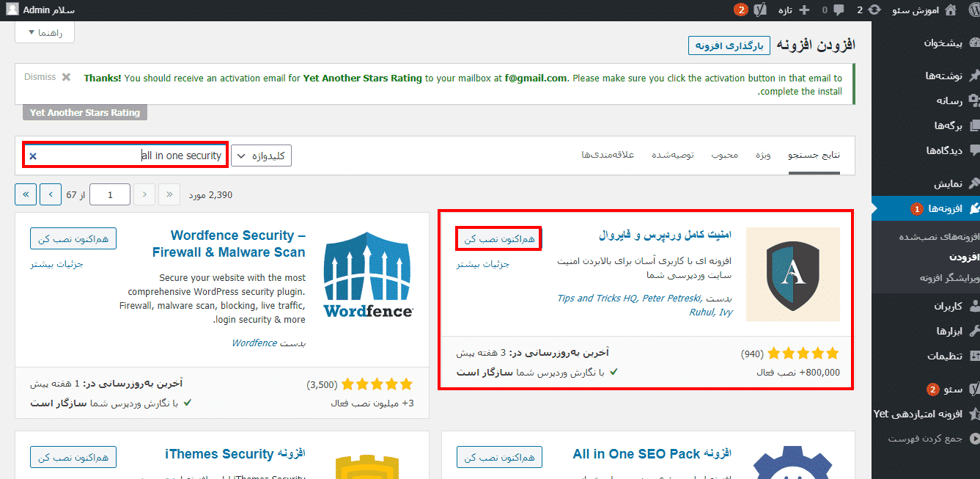Click the Admin avatar in the top bar
This screenshot has height=479, width=980.
coord(13,10)
